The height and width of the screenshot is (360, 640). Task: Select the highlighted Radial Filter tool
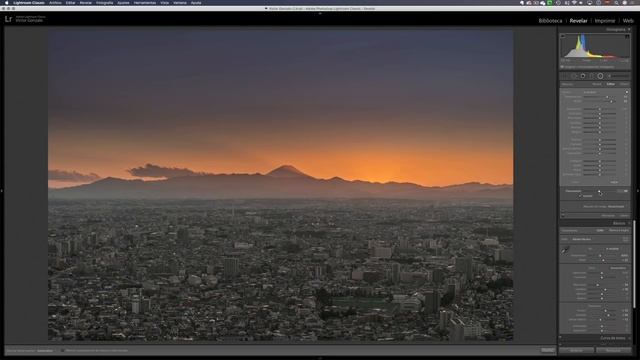(600, 76)
